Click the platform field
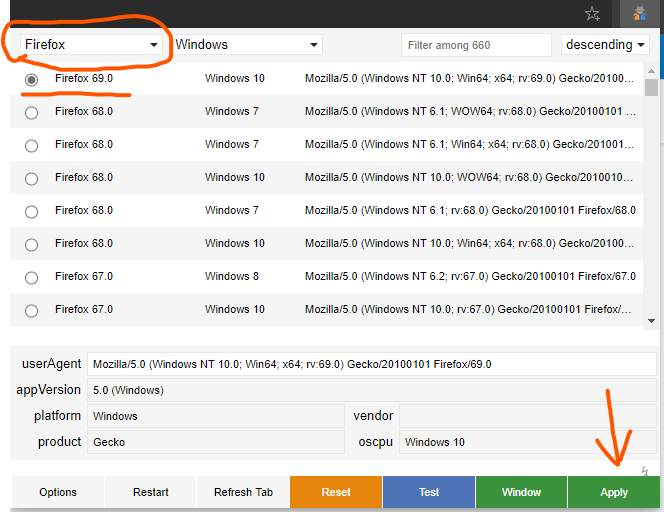Screen dimensions: 664x512 (x=216, y=416)
